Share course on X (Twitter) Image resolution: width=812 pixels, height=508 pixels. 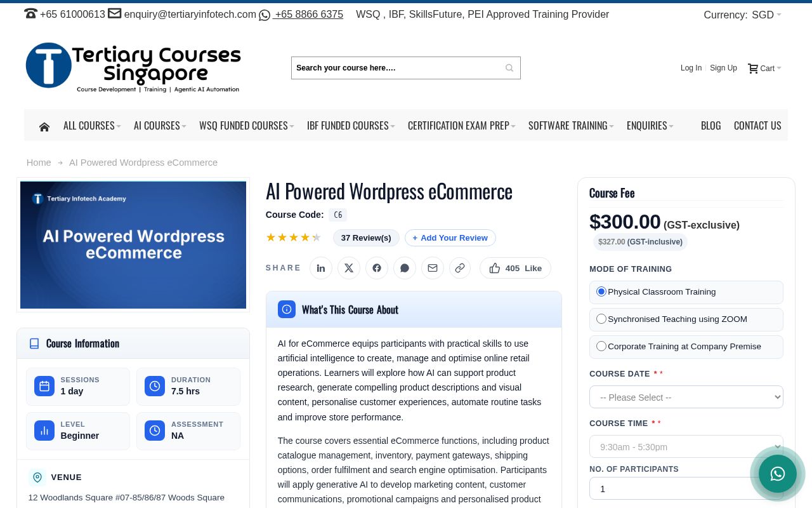pos(349,268)
